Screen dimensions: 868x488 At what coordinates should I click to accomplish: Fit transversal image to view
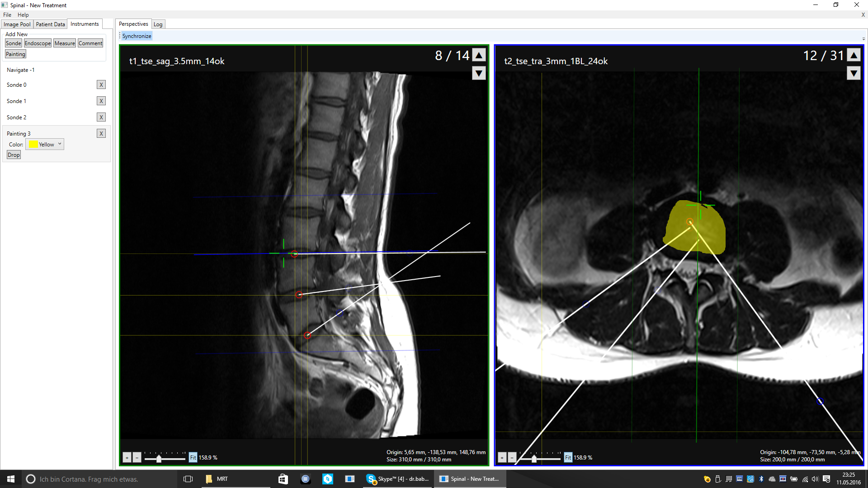click(568, 458)
